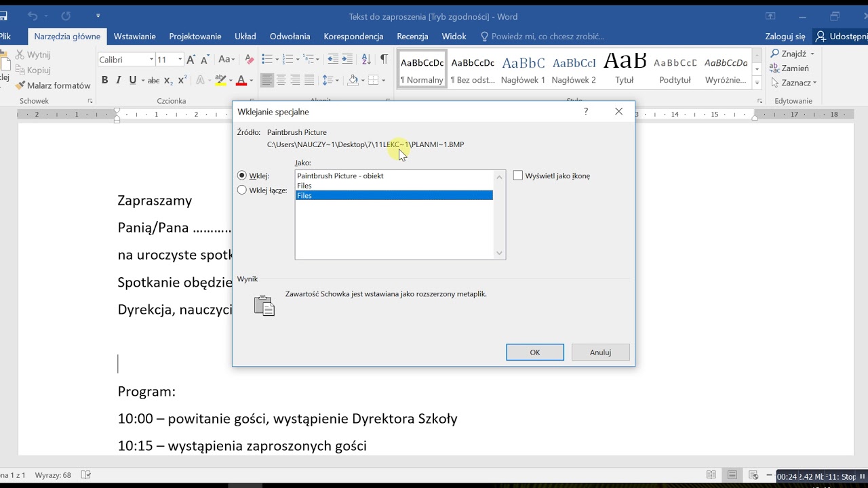The height and width of the screenshot is (488, 868).
Task: Select the Wklej łącze radio option
Action: (x=242, y=190)
